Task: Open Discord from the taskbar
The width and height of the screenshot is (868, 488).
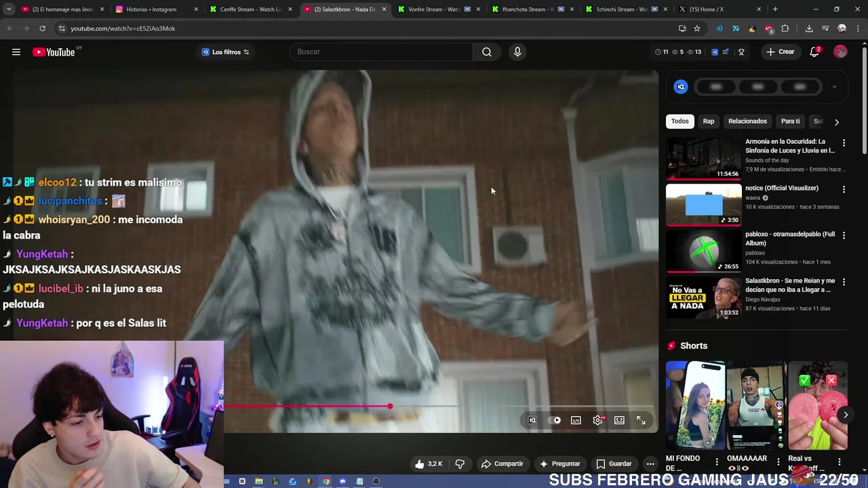Action: 342,482
